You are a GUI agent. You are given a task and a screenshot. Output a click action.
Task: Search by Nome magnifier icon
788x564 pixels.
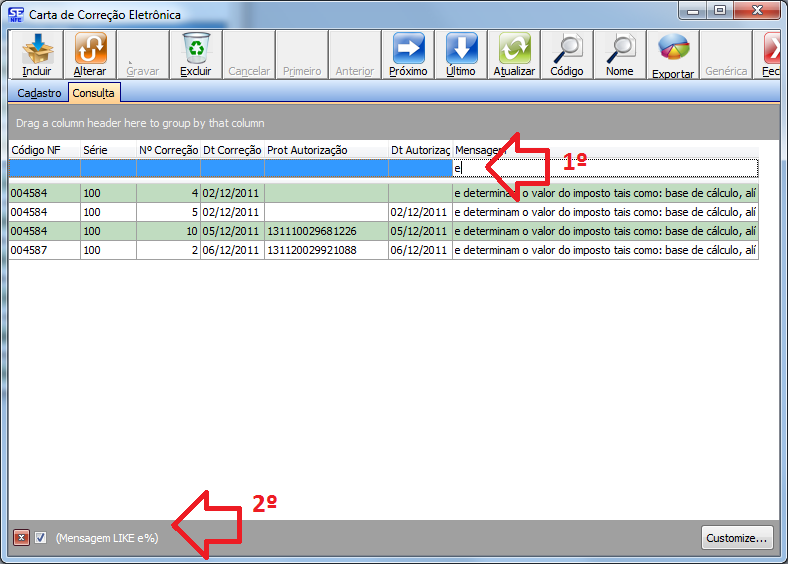(620, 54)
